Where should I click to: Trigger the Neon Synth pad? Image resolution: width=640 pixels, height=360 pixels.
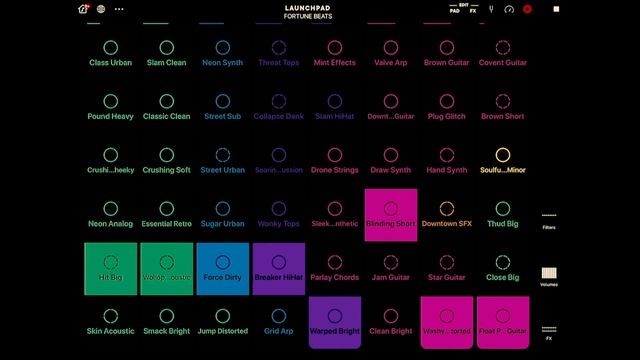[x=223, y=54]
